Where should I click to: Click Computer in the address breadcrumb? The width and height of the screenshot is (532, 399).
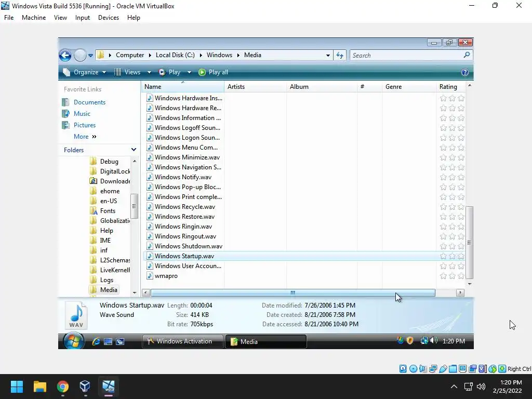tap(129, 55)
